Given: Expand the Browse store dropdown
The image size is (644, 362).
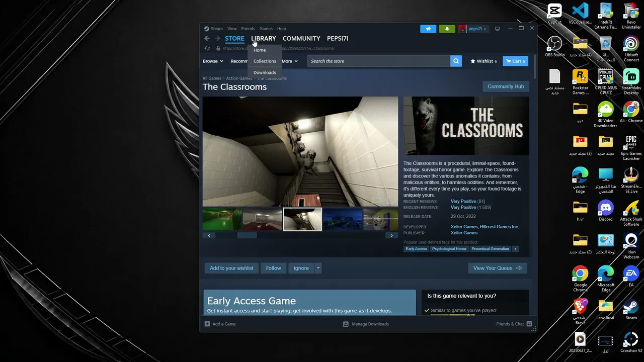Looking at the screenshot, I should click(x=213, y=61).
